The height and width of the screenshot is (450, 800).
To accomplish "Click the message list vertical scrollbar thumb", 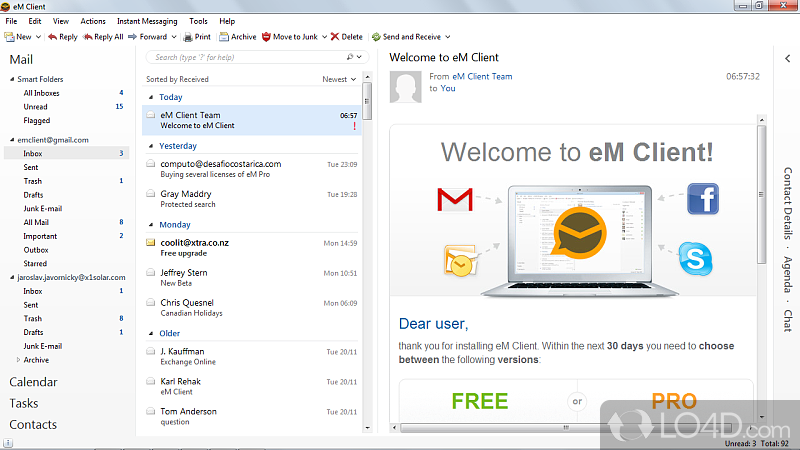I will coord(367,102).
